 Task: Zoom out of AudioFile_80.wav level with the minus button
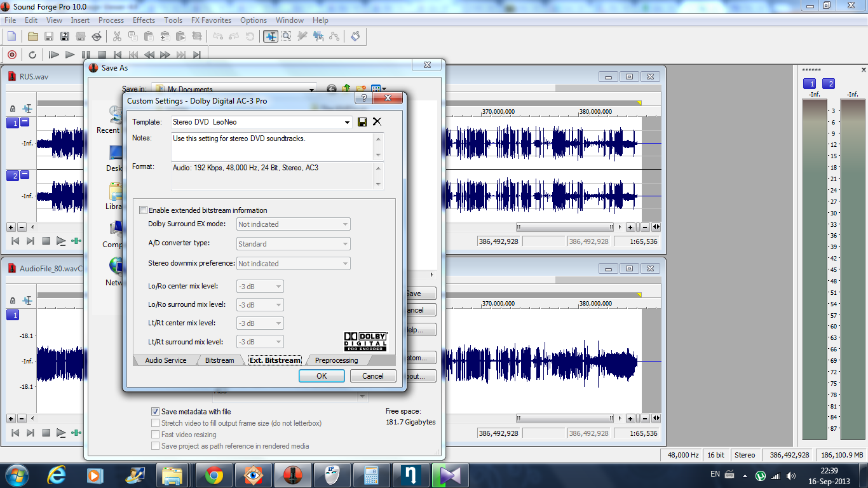[21, 419]
